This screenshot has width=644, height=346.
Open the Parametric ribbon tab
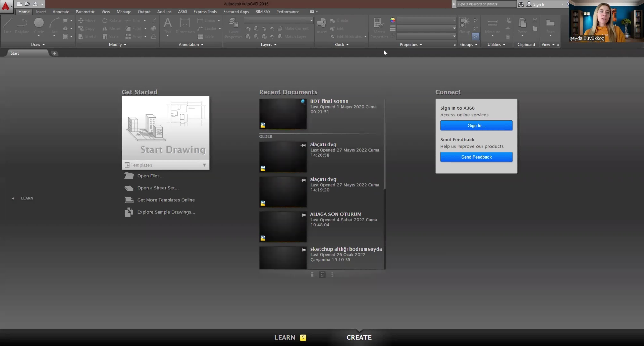tap(85, 12)
